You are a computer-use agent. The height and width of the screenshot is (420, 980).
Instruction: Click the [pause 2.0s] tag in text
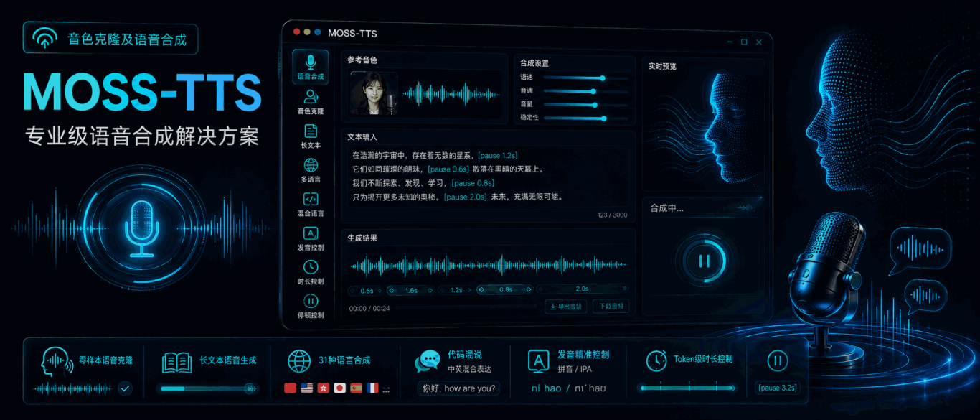[466, 197]
